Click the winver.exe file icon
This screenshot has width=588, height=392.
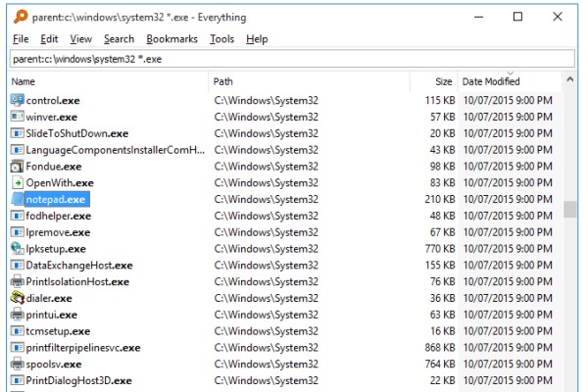18,117
